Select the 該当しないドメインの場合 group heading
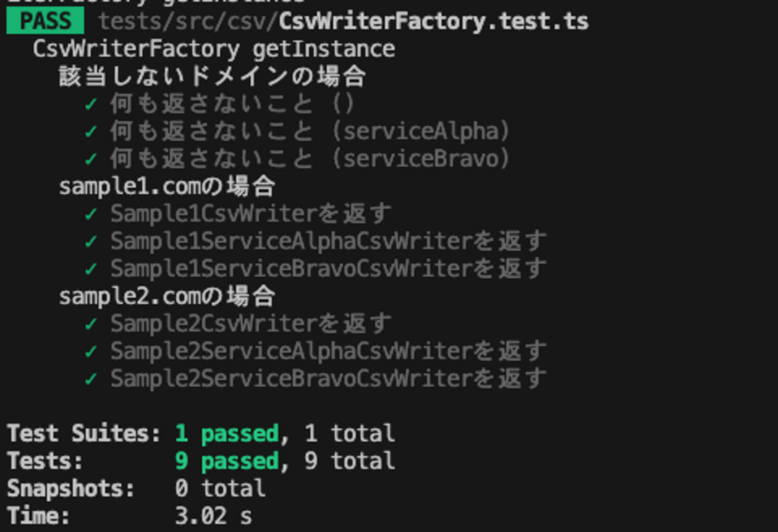 click(x=212, y=77)
